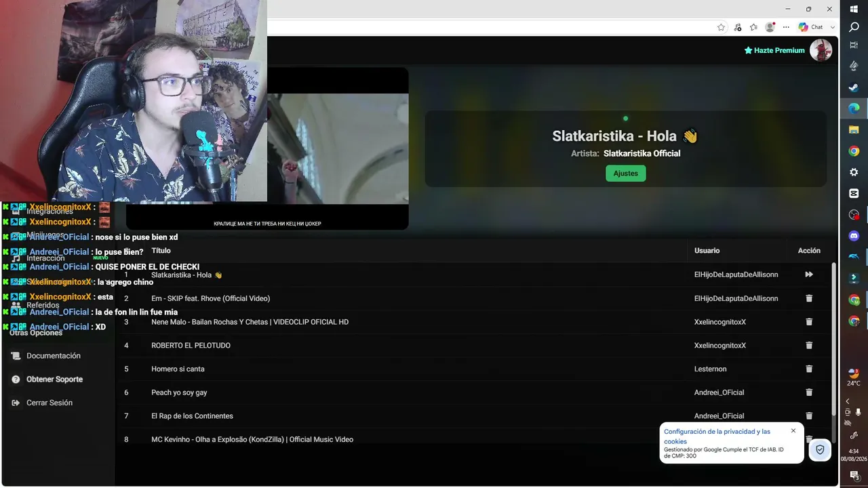Viewport: 868px width, 488px height.
Task: Open Documentación in the sidebar
Action: (54, 356)
